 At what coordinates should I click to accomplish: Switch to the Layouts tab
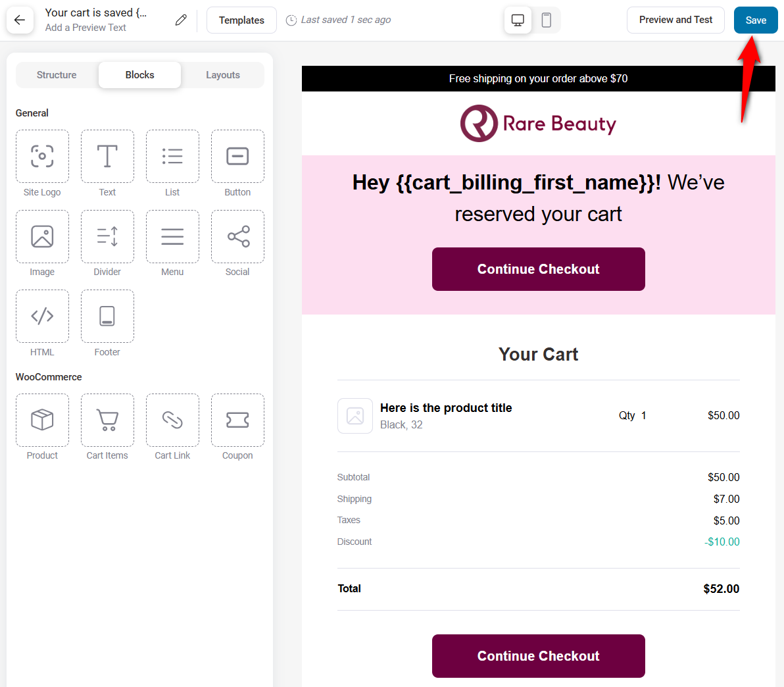[222, 75]
